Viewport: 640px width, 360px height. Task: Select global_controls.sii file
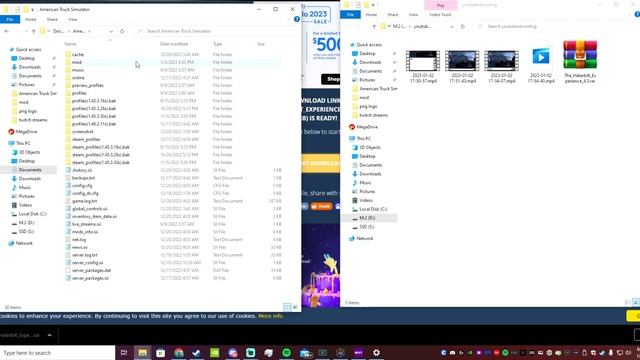click(89, 209)
